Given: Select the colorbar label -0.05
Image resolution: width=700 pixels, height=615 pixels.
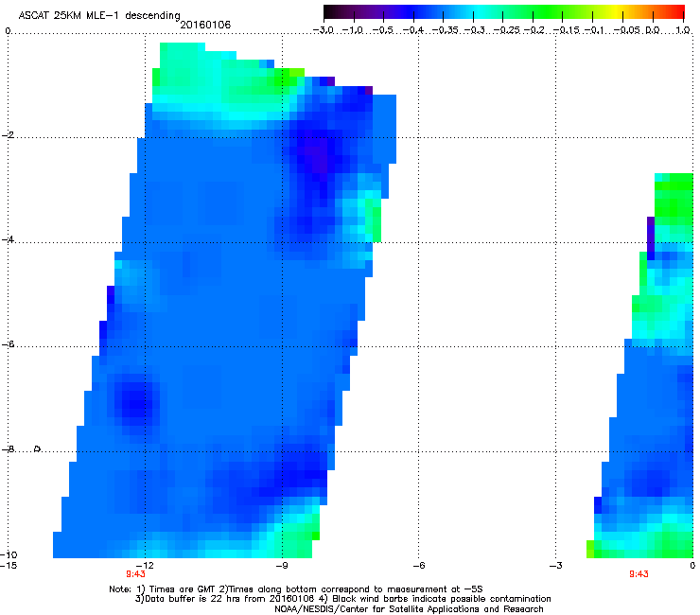Looking at the screenshot, I should (x=627, y=30).
